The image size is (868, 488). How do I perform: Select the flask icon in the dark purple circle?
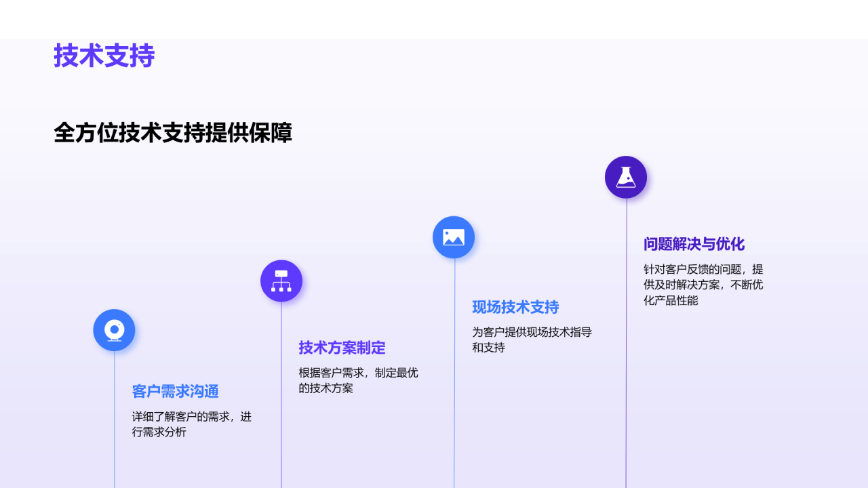pyautogui.click(x=626, y=177)
